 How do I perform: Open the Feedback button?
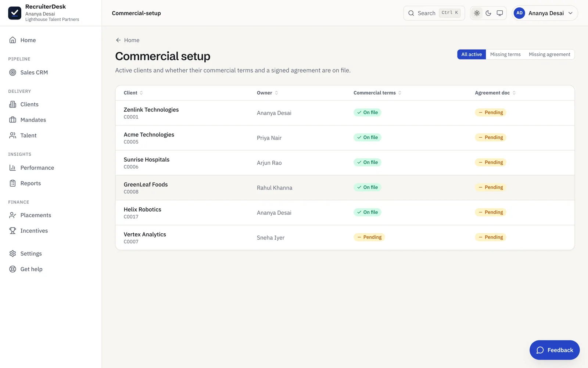(555, 350)
